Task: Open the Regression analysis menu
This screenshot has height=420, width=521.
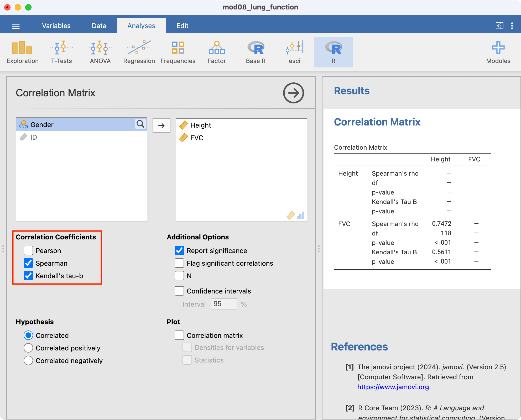Action: (139, 52)
